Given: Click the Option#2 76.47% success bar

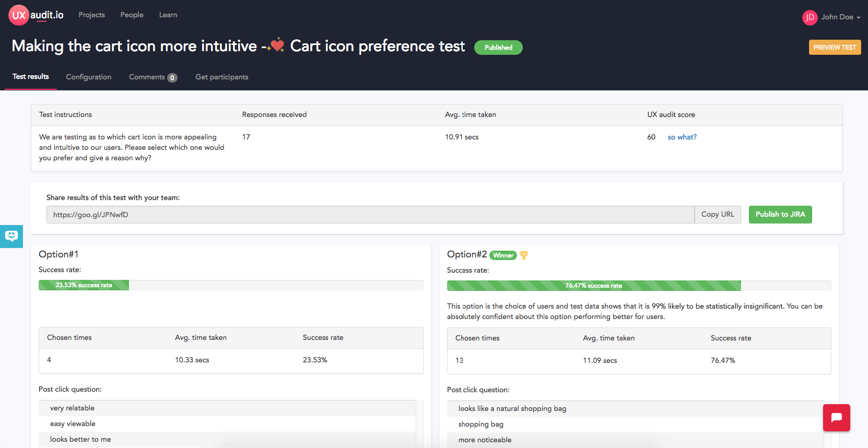Looking at the screenshot, I should coord(594,286).
